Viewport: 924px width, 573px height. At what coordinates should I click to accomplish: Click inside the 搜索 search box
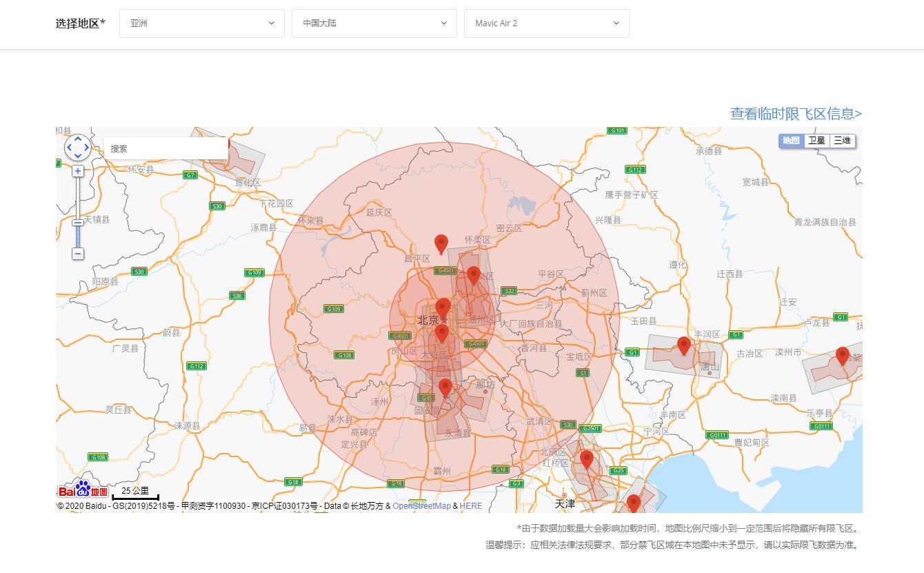[165, 148]
